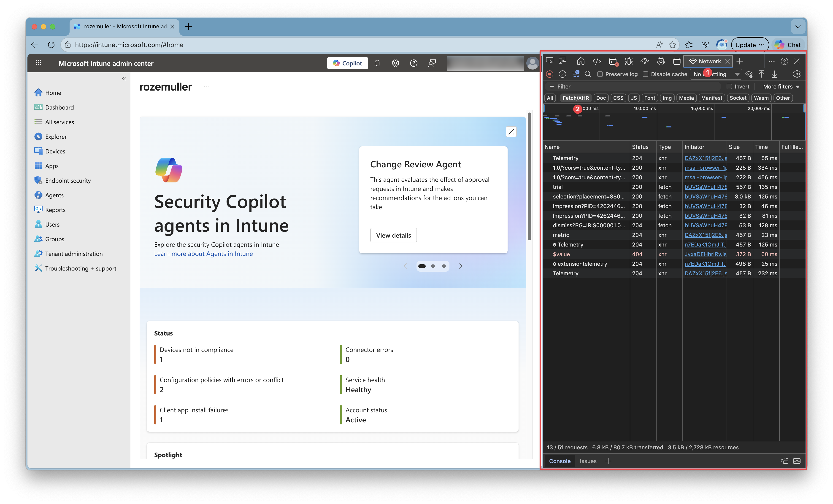Click the network Filter text field
The height and width of the screenshot is (504, 833).
(x=636, y=86)
